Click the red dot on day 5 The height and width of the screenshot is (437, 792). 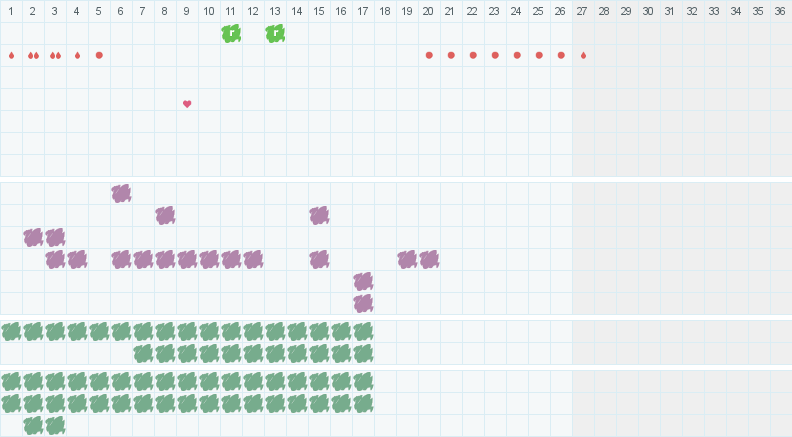[x=99, y=55]
